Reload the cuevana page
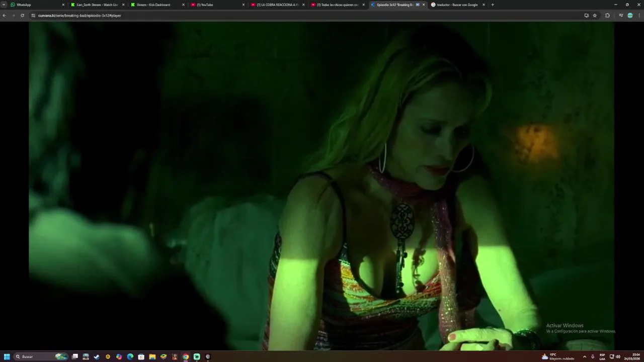Image resolution: width=644 pixels, height=362 pixels. click(x=22, y=16)
